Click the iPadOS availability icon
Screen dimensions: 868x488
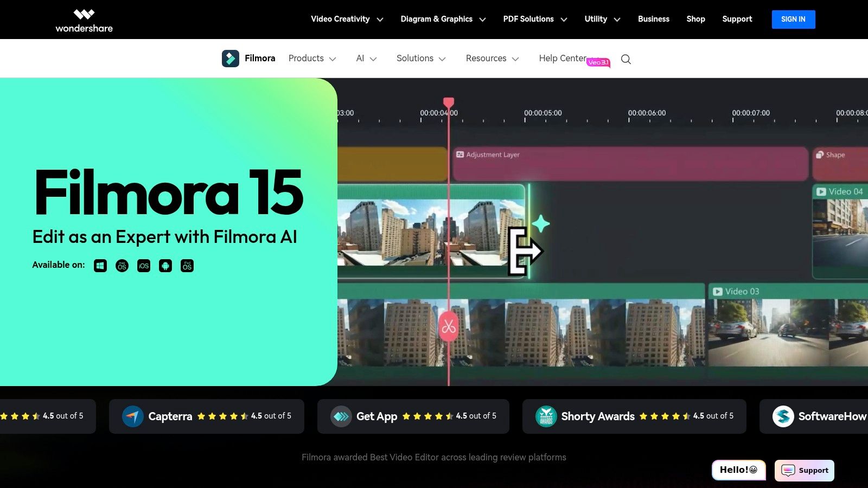click(x=187, y=265)
